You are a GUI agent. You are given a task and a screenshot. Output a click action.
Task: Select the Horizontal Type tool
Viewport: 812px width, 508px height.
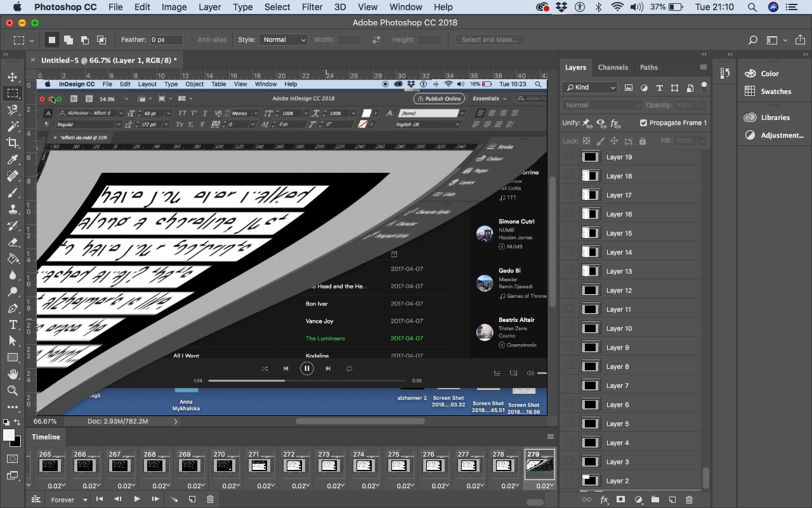(x=13, y=324)
